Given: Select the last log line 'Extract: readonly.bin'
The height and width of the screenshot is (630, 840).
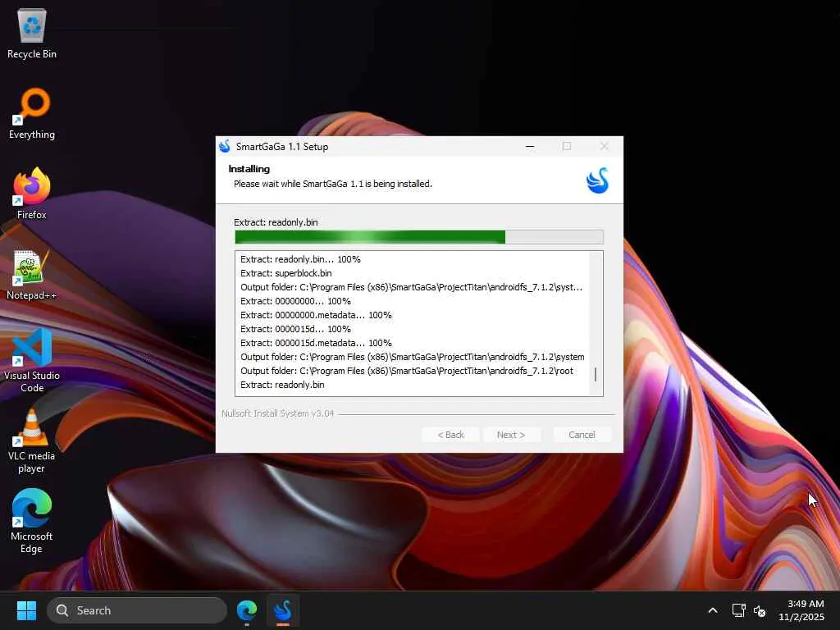Looking at the screenshot, I should pos(282,385).
